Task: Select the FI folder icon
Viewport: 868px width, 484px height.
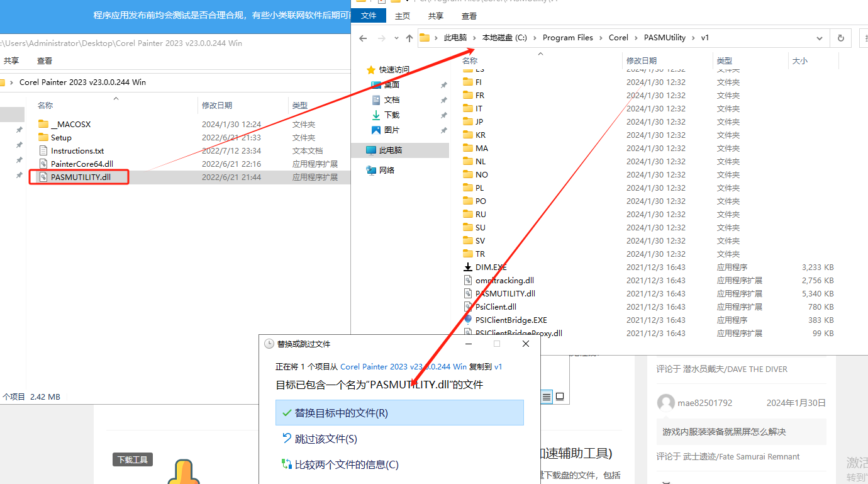Action: (x=468, y=82)
